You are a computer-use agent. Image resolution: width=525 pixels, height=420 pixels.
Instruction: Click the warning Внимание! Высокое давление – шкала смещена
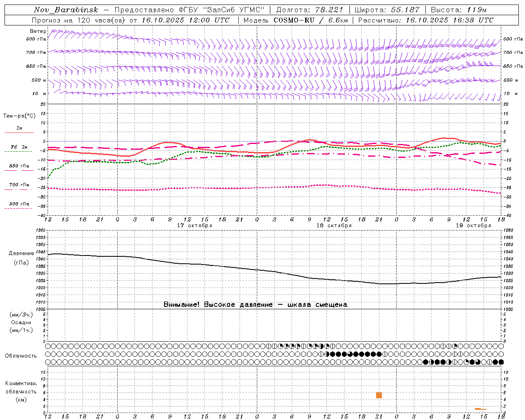pyautogui.click(x=256, y=305)
